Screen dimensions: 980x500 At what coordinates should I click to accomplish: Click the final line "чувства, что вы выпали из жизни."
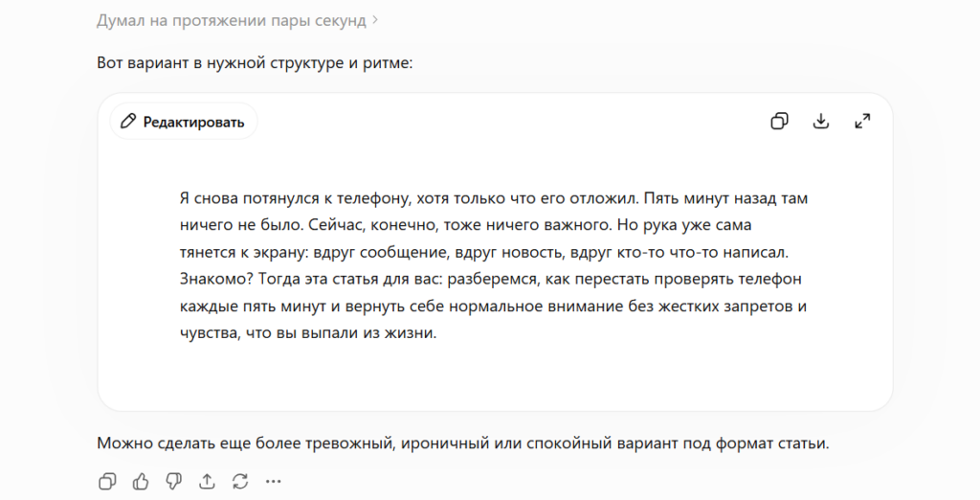[x=308, y=333]
